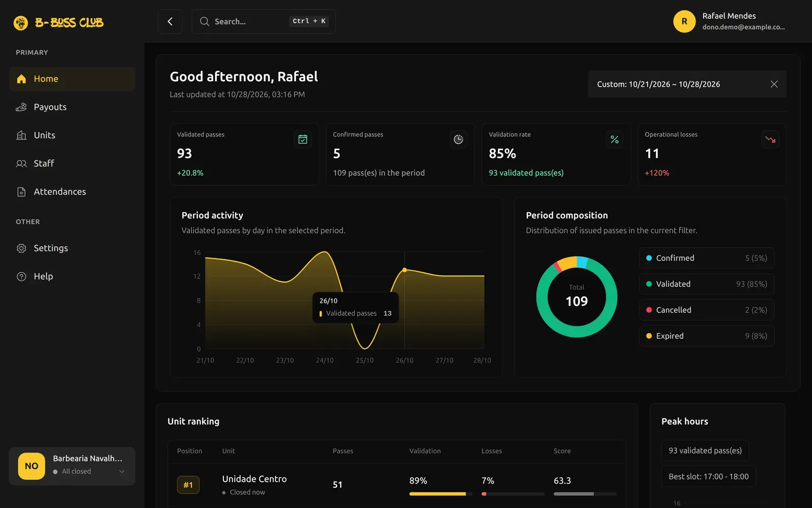
Task: Select the Expired legend row
Action: click(706, 336)
